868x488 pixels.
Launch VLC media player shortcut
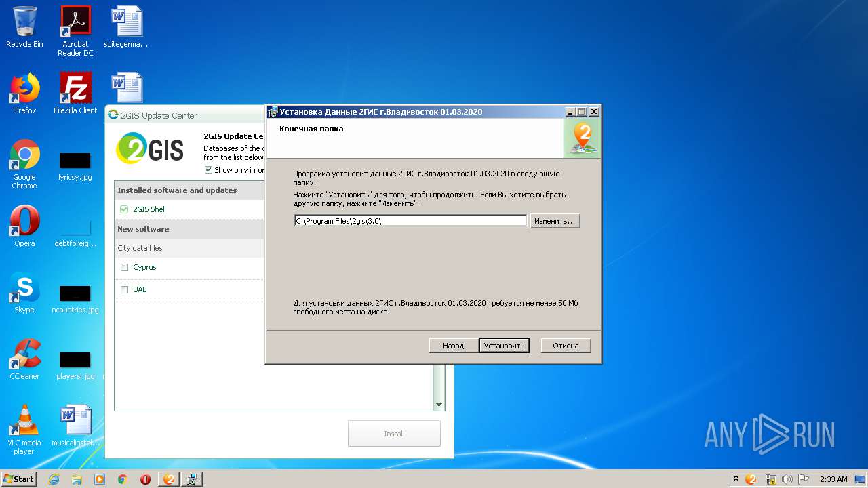coord(24,430)
